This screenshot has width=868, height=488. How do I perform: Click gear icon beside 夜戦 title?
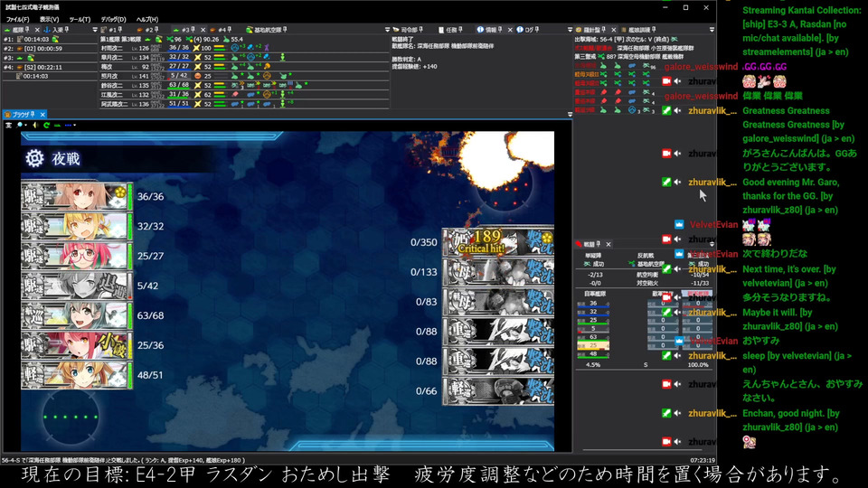coord(34,159)
